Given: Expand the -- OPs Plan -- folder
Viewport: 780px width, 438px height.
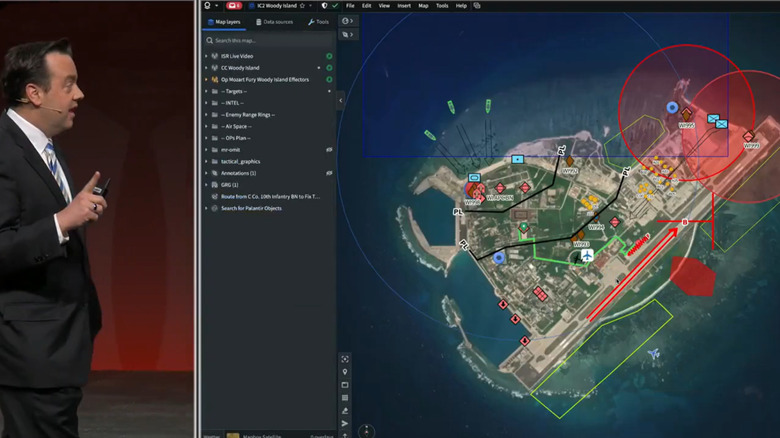Looking at the screenshot, I should [206, 138].
